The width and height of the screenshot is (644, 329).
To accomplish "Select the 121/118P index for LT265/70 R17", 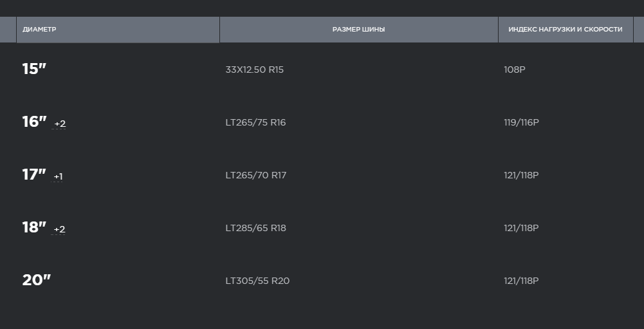I will pyautogui.click(x=521, y=175).
